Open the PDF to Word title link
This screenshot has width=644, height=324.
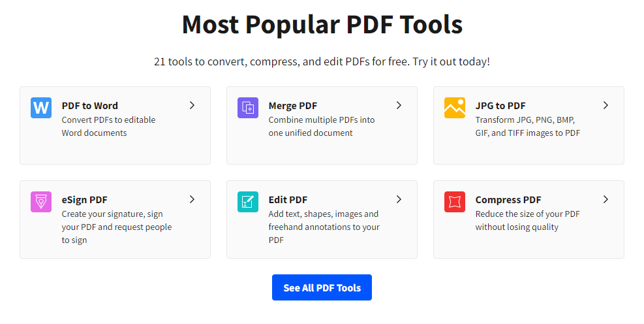90,106
